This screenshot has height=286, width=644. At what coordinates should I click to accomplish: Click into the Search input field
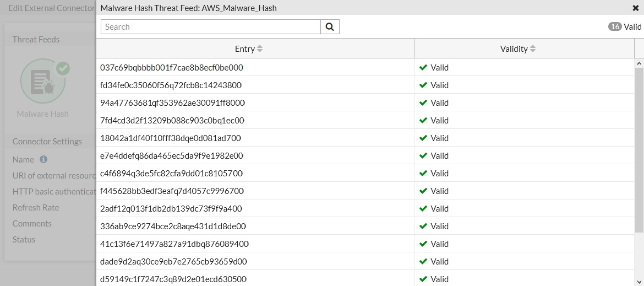pos(210,27)
